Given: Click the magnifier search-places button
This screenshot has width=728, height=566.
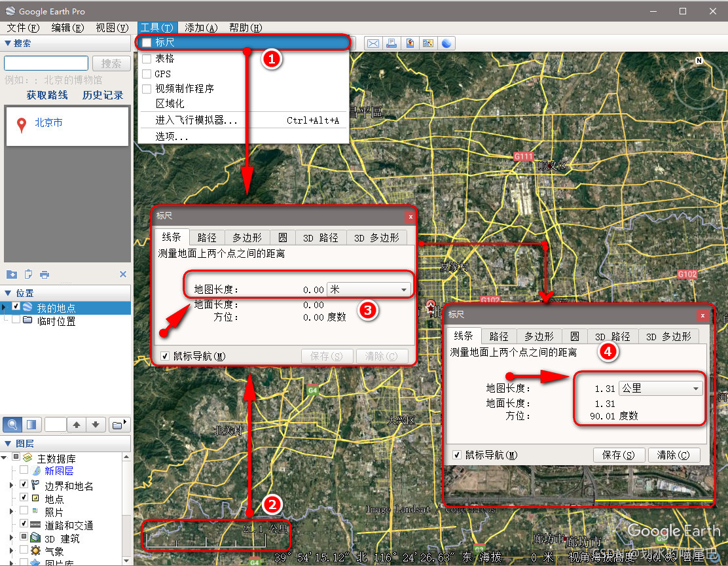Looking at the screenshot, I should [x=12, y=425].
